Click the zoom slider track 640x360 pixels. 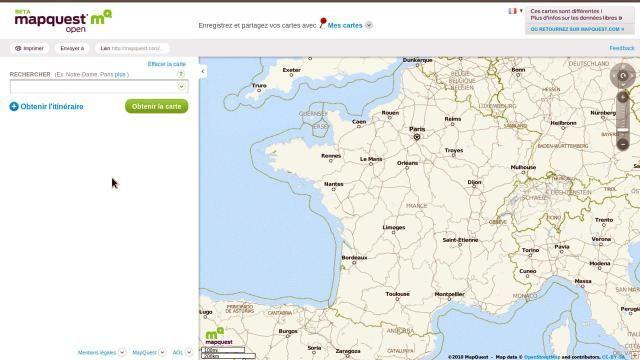click(x=623, y=120)
